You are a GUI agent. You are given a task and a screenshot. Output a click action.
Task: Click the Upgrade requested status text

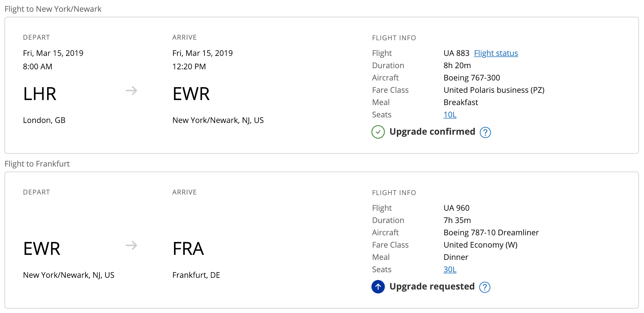click(x=432, y=286)
